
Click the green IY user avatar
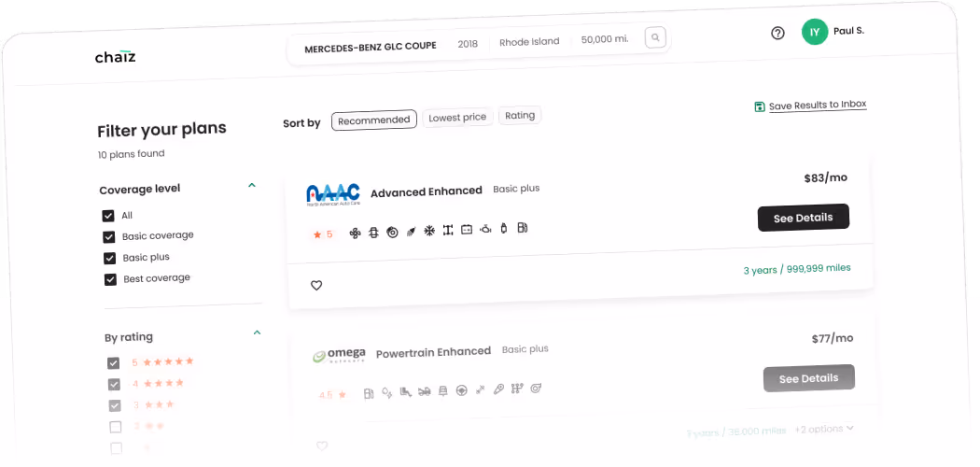click(x=815, y=31)
